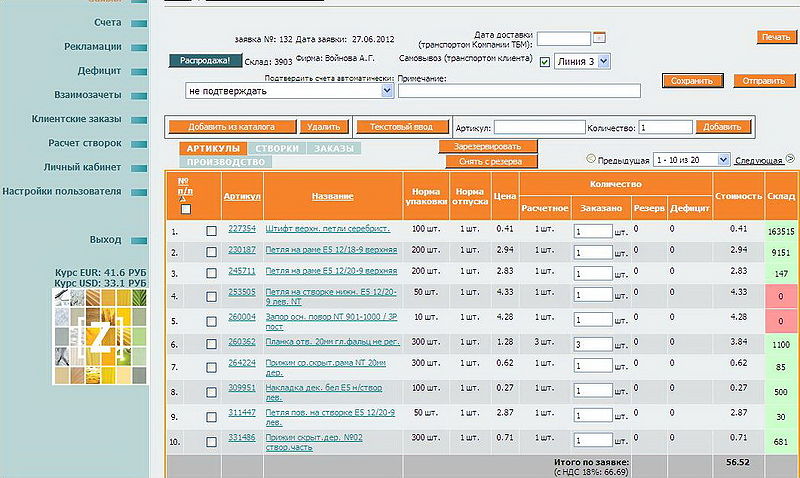The image size is (800, 478).
Task: Toggle the Самовывоз pickup checkbox
Action: point(545,62)
